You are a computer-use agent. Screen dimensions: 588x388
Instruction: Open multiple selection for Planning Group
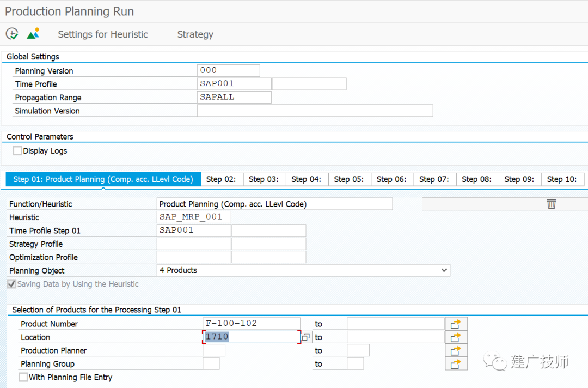point(456,364)
